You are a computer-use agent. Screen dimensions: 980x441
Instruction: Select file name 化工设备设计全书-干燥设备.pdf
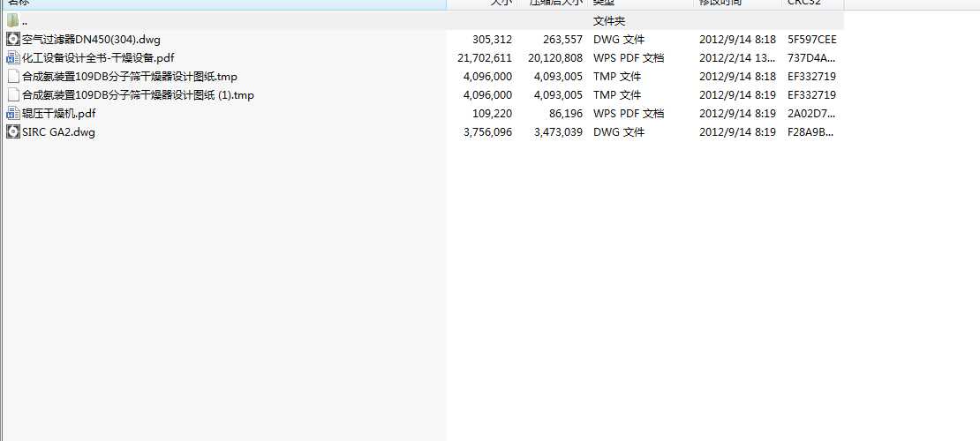98,58
